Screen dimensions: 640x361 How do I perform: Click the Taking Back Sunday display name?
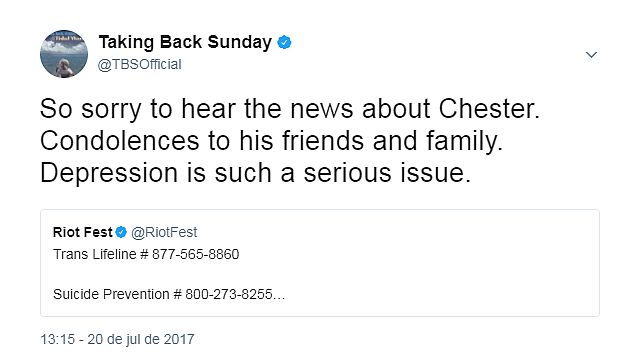click(x=185, y=42)
